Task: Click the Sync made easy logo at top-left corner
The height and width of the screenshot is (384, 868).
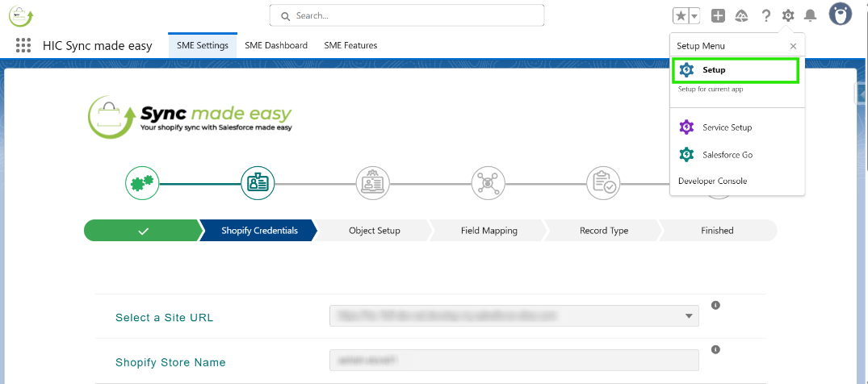Action: pos(21,17)
